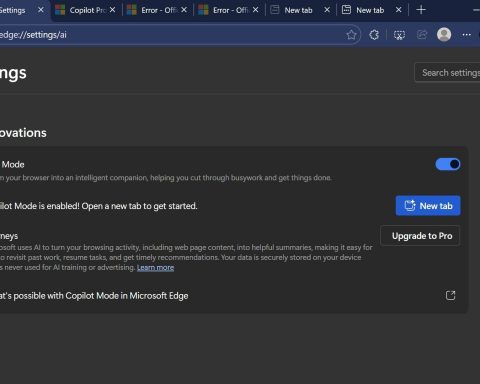Close the Copilot Pro tab
Screen dimensions: 480x384
[x=113, y=10]
